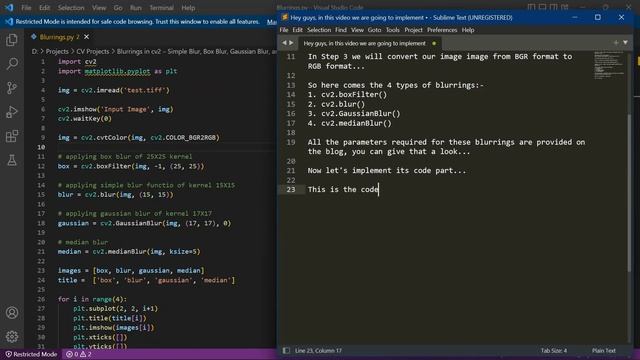The image size is (640, 360).
Task: Add a new tab with the plus icon in Sublime
Action: click(616, 42)
